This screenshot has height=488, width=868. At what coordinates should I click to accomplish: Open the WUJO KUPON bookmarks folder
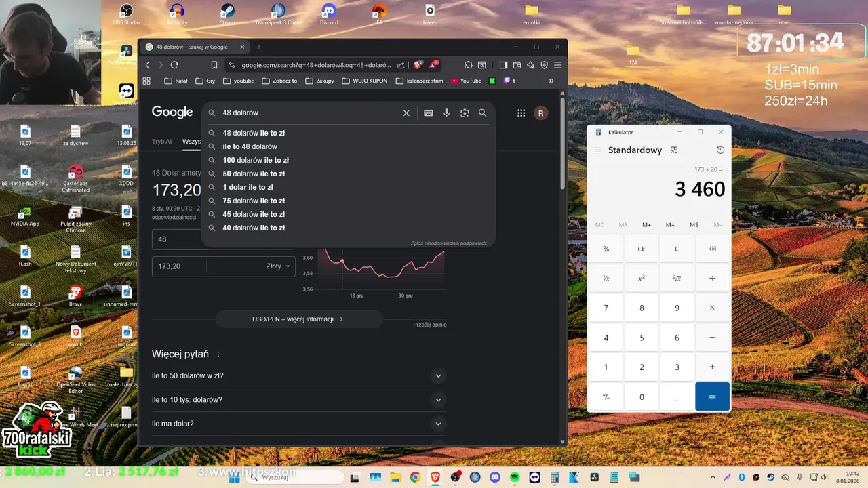(364, 81)
